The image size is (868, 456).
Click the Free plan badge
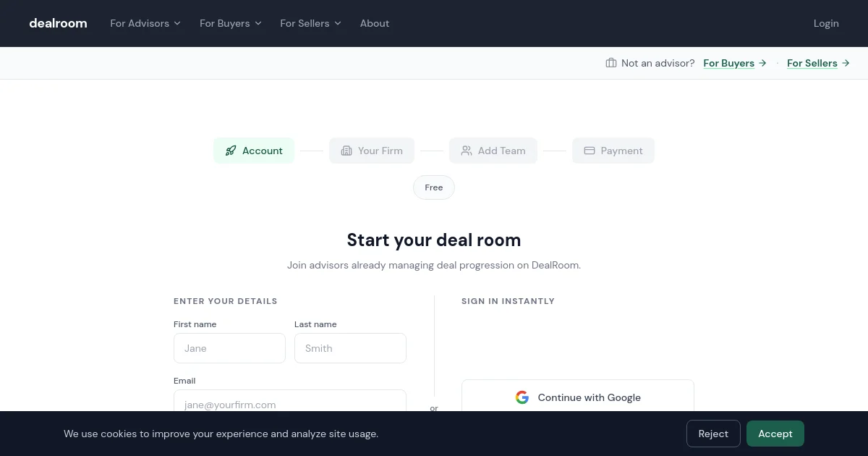434,187
